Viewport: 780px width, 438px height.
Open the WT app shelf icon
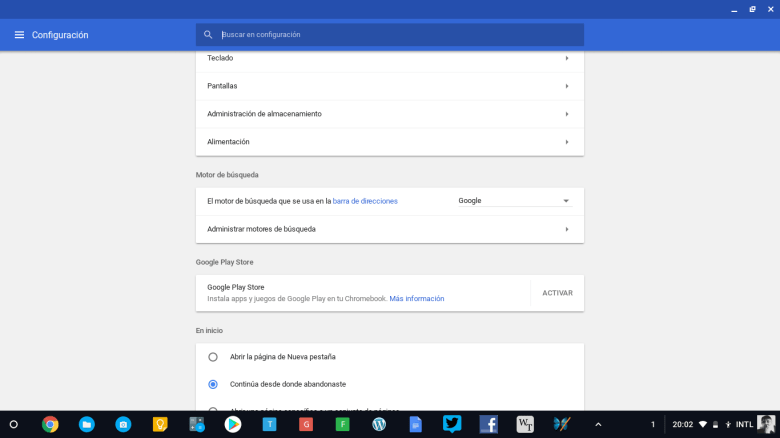[x=525, y=425]
